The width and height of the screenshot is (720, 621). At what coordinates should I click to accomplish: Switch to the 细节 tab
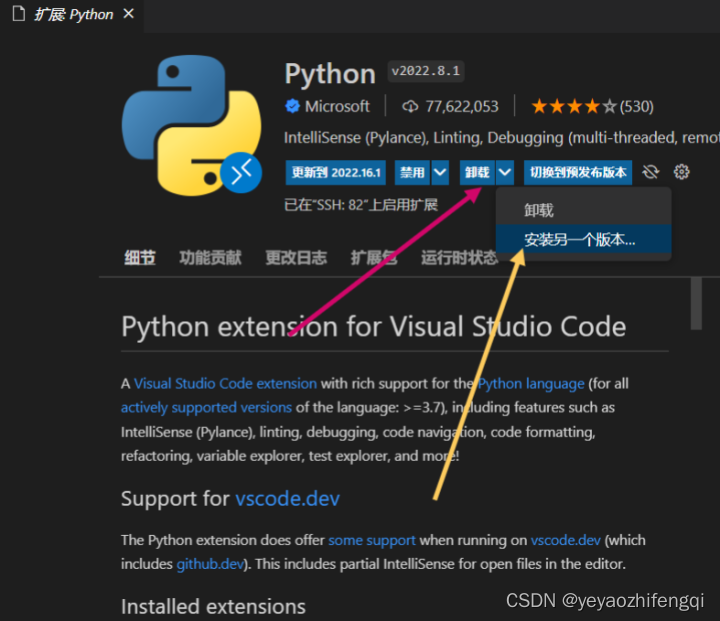click(x=140, y=258)
